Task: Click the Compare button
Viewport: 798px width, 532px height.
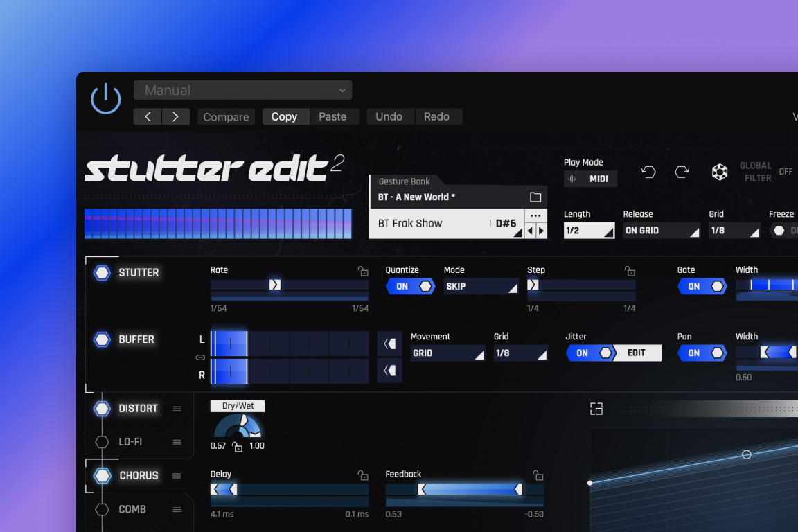Action: point(226,116)
